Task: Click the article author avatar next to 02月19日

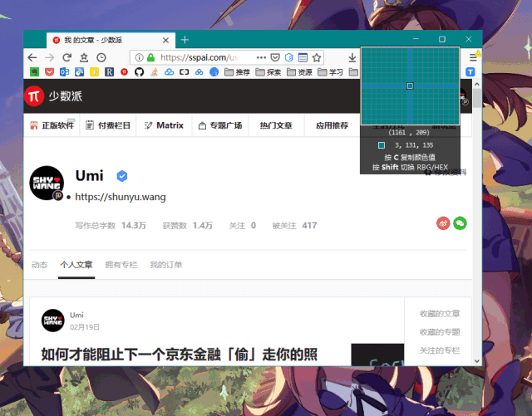Action: 53,321
